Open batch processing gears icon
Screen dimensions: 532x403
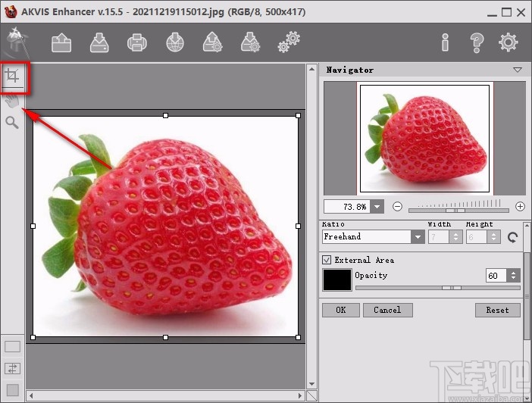[x=288, y=42]
